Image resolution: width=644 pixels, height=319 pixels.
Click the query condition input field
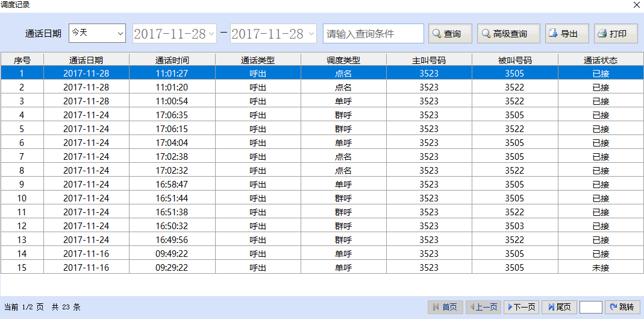pyautogui.click(x=373, y=34)
